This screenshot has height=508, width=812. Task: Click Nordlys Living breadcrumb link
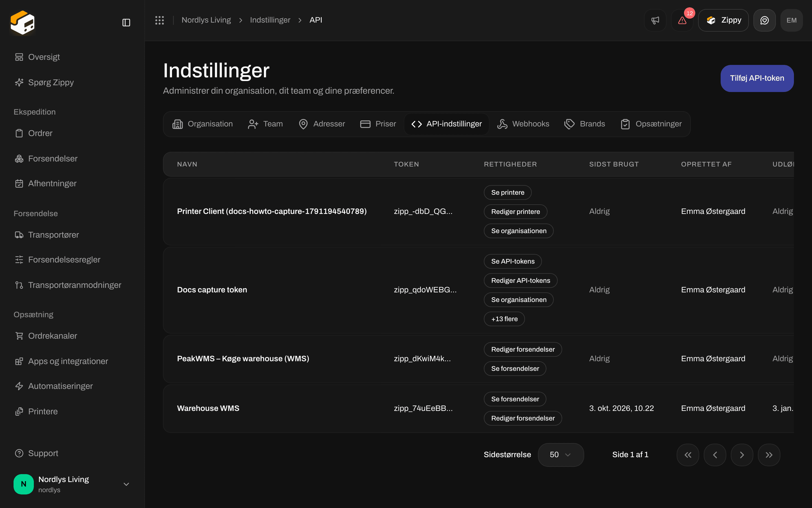pos(206,20)
